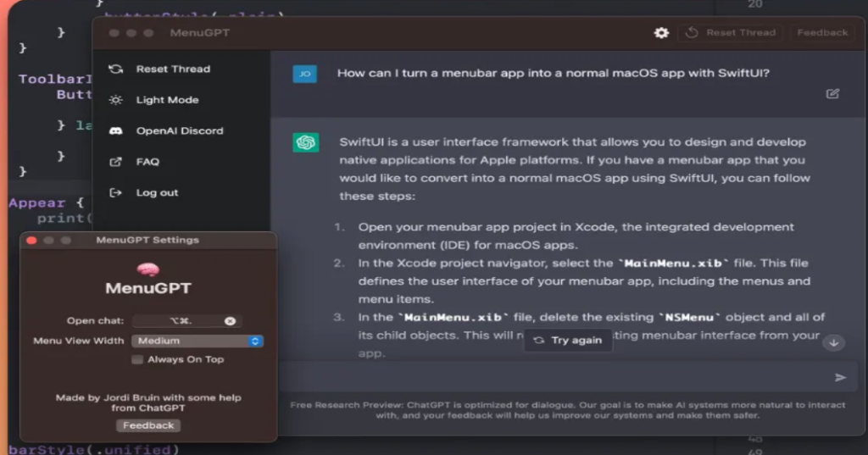The width and height of the screenshot is (868, 455).
Task: Open OpenAI Discord sidebar link
Action: [181, 131]
